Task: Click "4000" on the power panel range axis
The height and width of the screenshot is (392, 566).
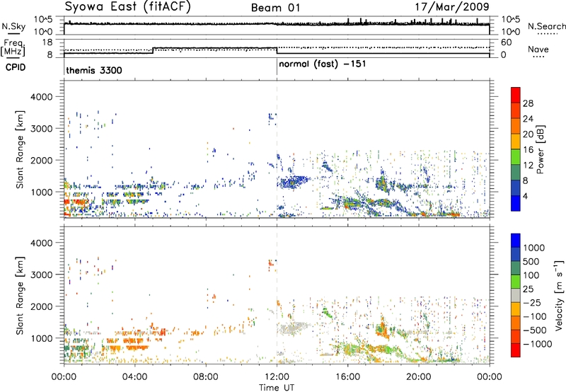Action: (41, 97)
